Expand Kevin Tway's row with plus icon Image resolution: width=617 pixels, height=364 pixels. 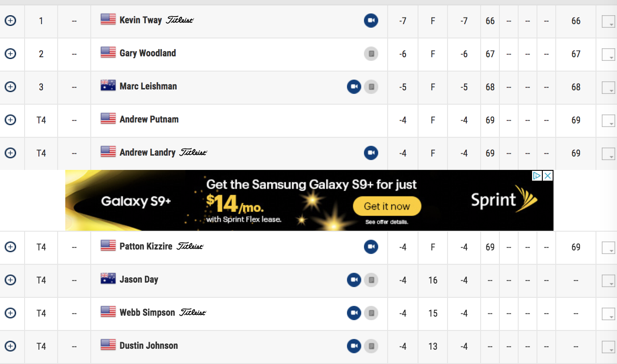point(10,21)
